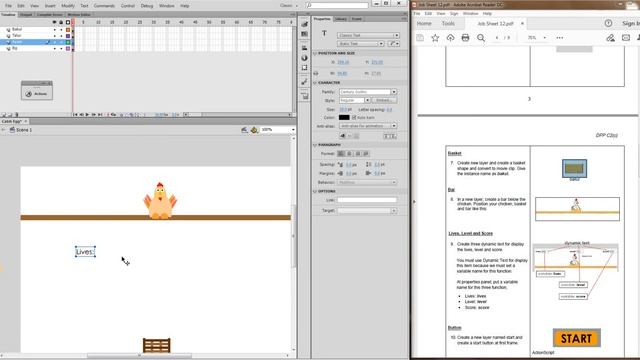Image resolution: width=640 pixels, height=360 pixels.
Task: Click the Edit Scene icon above the stage
Action: [244, 130]
